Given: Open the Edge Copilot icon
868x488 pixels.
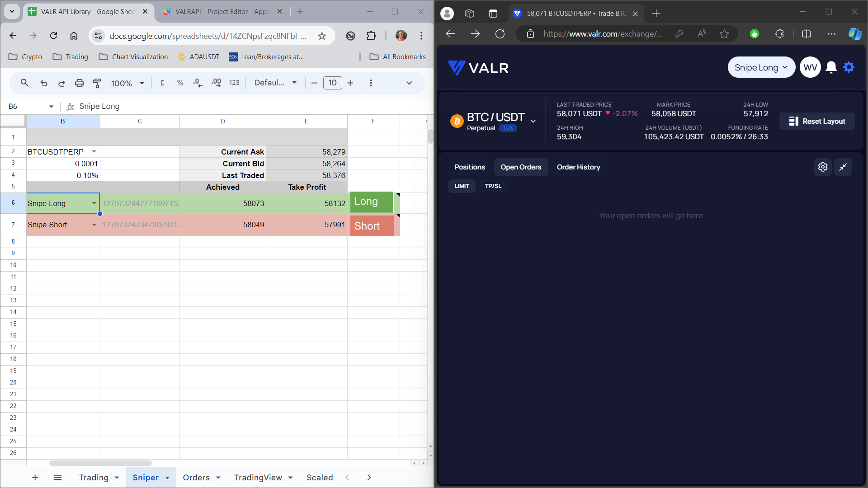Looking at the screenshot, I should click(x=855, y=34).
